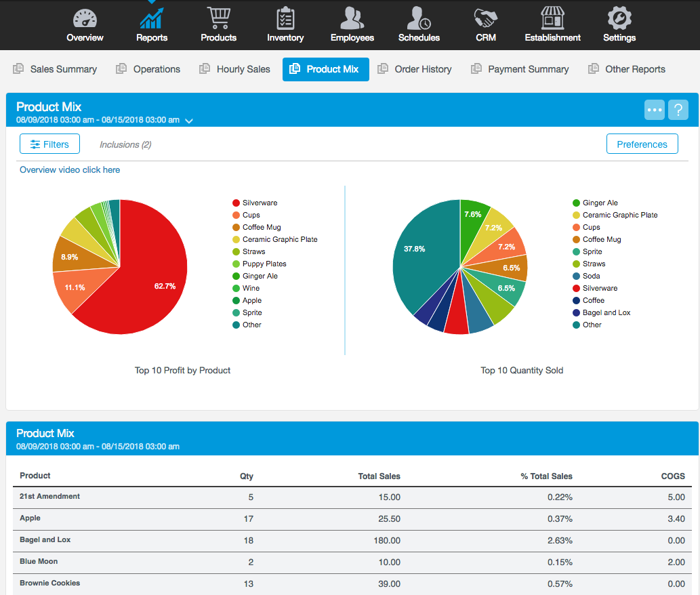Screen dimensions: 700x595
Task: Click the Products shopping cart icon
Action: [x=218, y=18]
